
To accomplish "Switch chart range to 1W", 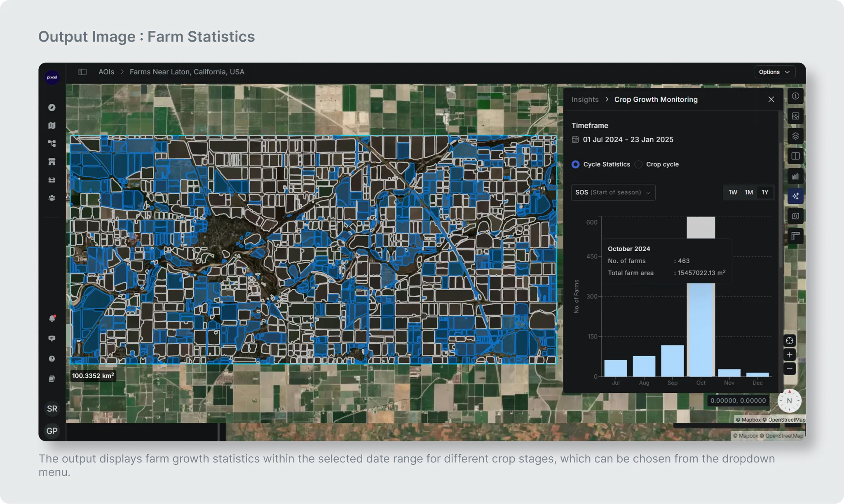I will 733,192.
